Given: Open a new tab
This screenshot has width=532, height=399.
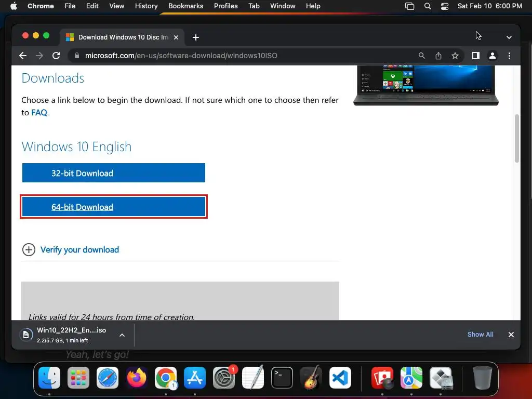Looking at the screenshot, I should click(x=196, y=37).
